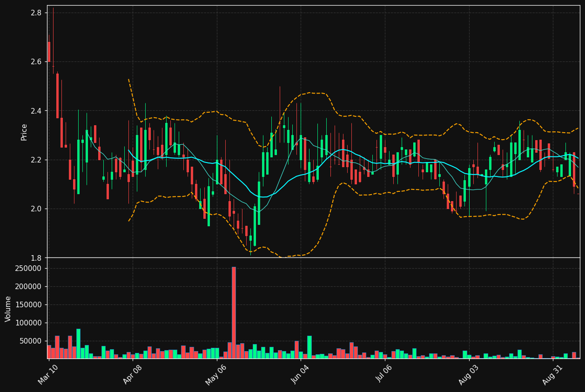Click the 100000 volume axis label
Image resolution: width=585 pixels, height=392 pixels.
tap(29, 323)
